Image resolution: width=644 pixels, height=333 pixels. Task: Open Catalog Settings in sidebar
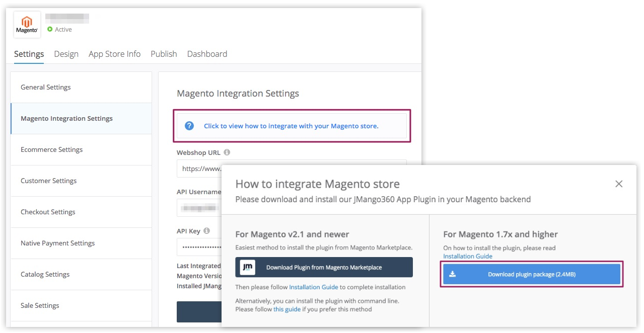click(x=81, y=274)
